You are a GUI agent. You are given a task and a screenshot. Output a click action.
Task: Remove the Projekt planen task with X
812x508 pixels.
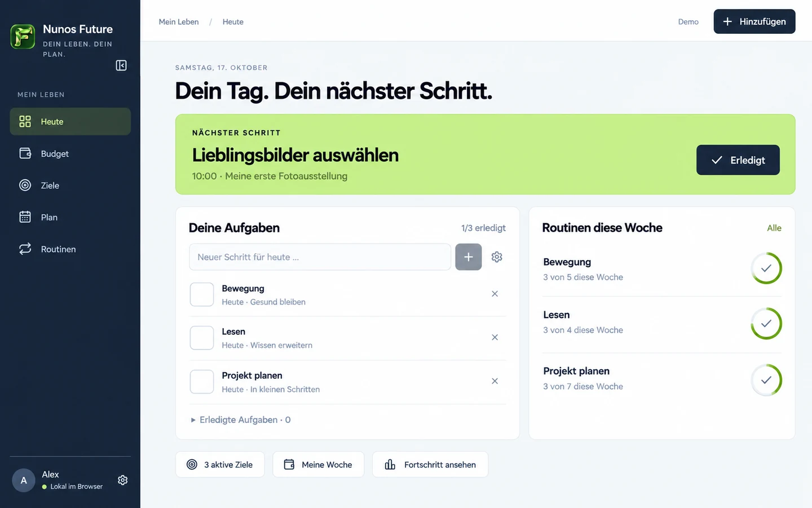point(495,381)
